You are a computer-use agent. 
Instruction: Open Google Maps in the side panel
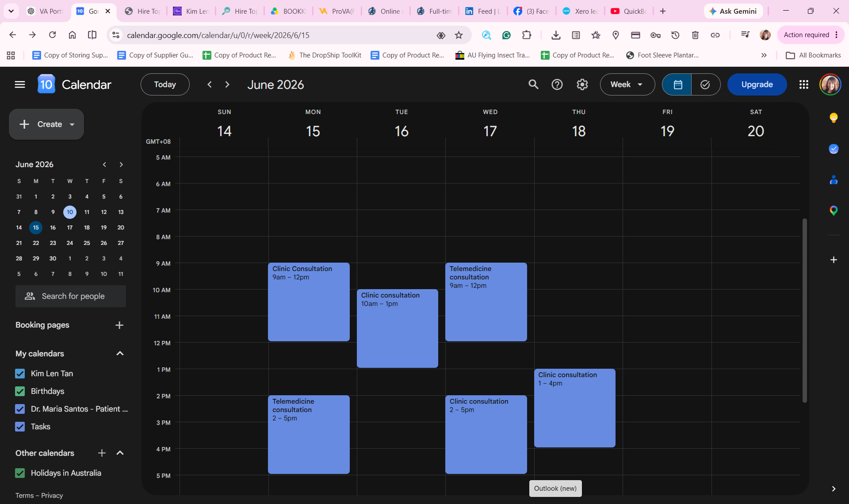pos(834,210)
